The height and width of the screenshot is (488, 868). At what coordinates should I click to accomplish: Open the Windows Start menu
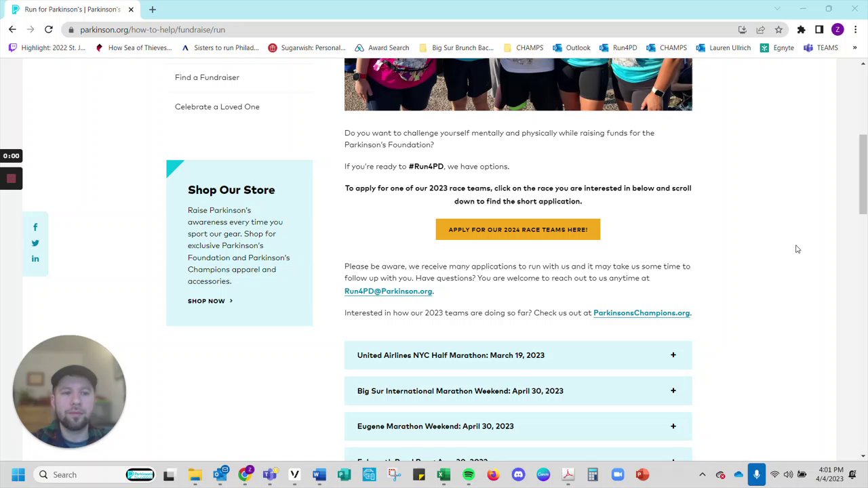(18, 474)
